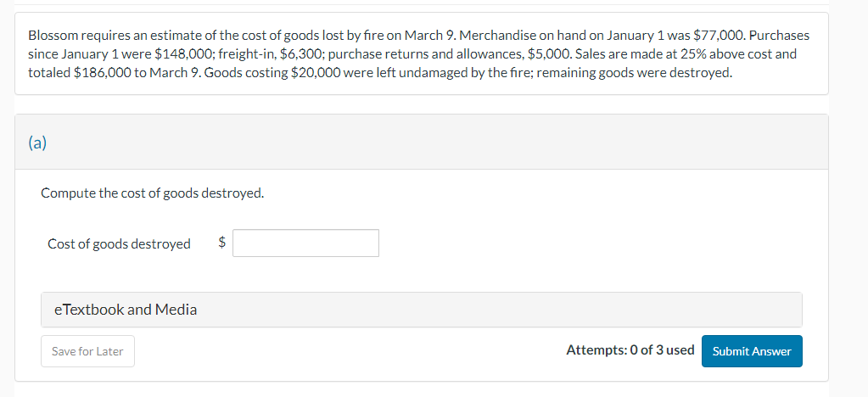
Task: Click the $6,300 freight-in amount
Action: click(x=255, y=54)
